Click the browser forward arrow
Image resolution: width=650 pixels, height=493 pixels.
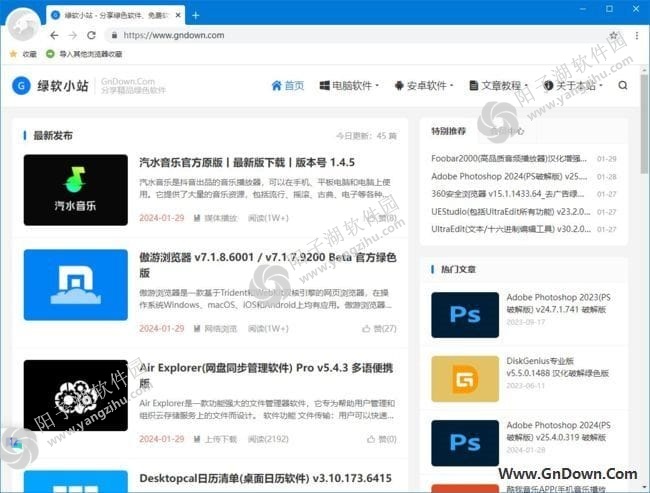73,35
